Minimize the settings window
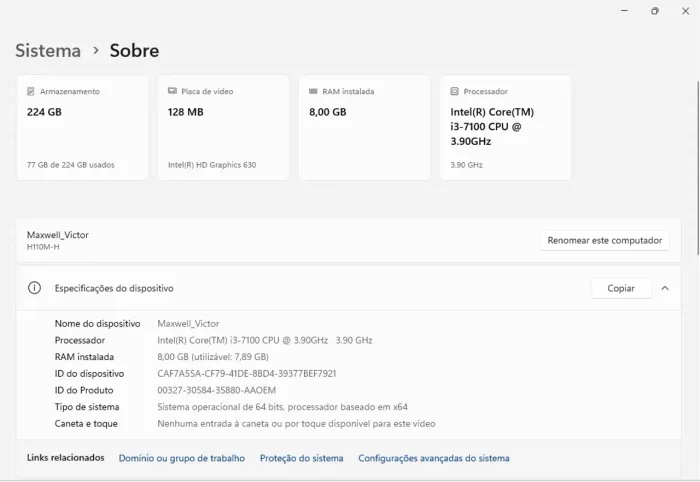 625,11
